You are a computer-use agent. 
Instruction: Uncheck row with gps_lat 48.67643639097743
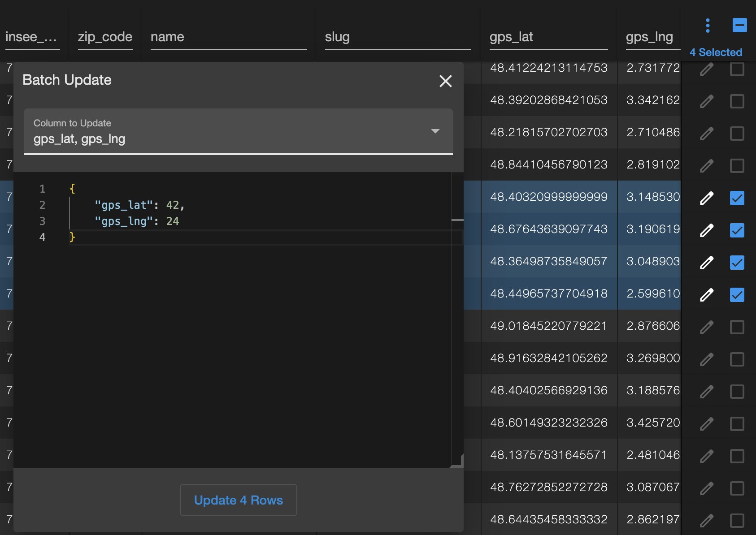point(737,230)
